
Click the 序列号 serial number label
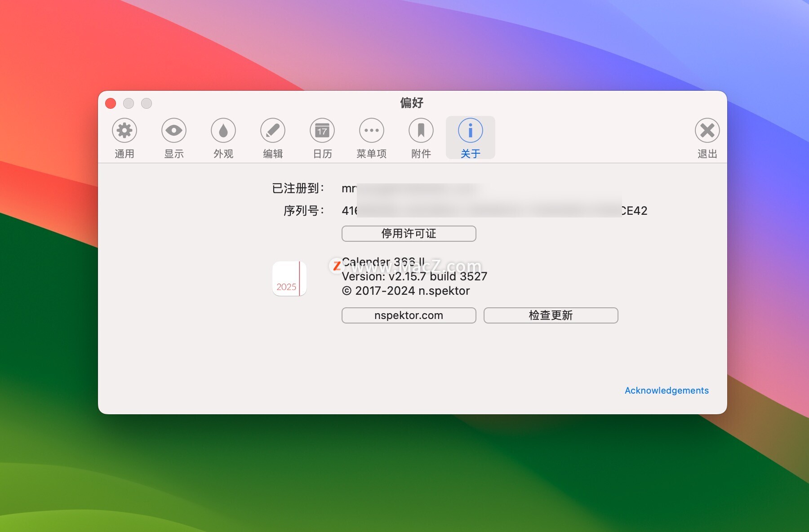point(304,211)
